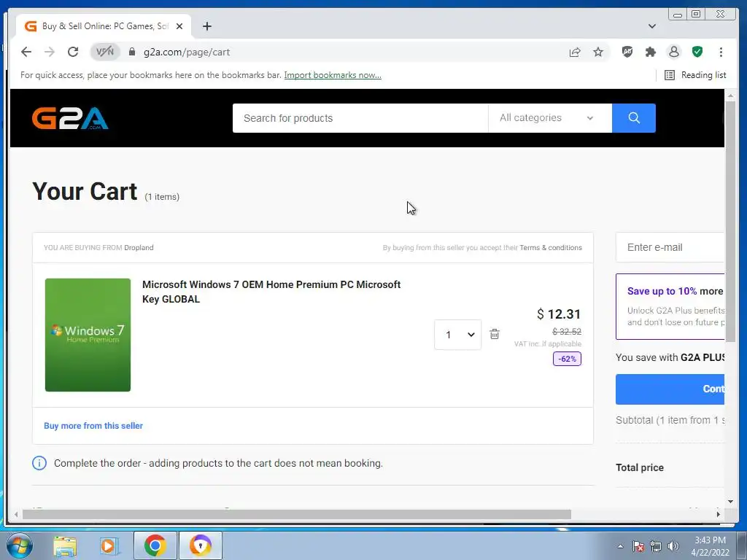Click the Action Center flag tray icon

pyautogui.click(x=638, y=546)
